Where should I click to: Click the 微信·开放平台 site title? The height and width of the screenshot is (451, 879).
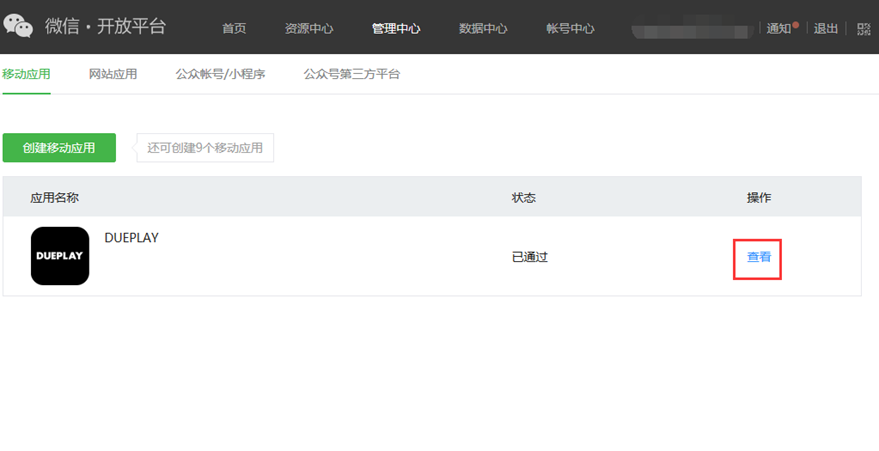coord(105,27)
